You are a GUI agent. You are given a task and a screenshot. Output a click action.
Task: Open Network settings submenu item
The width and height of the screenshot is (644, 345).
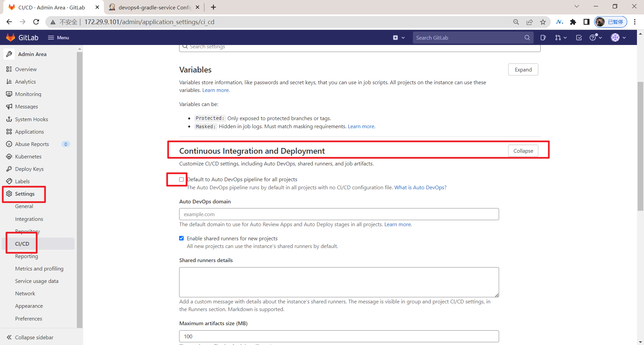click(x=25, y=293)
